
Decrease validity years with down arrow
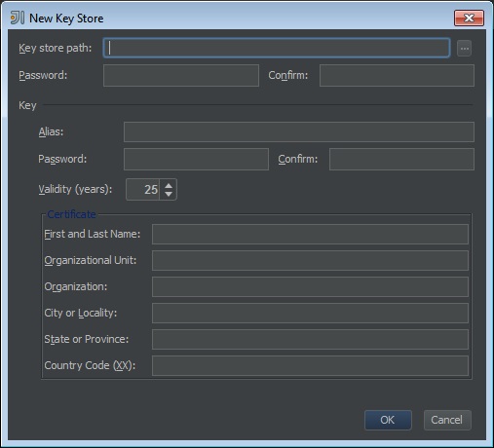[169, 194]
